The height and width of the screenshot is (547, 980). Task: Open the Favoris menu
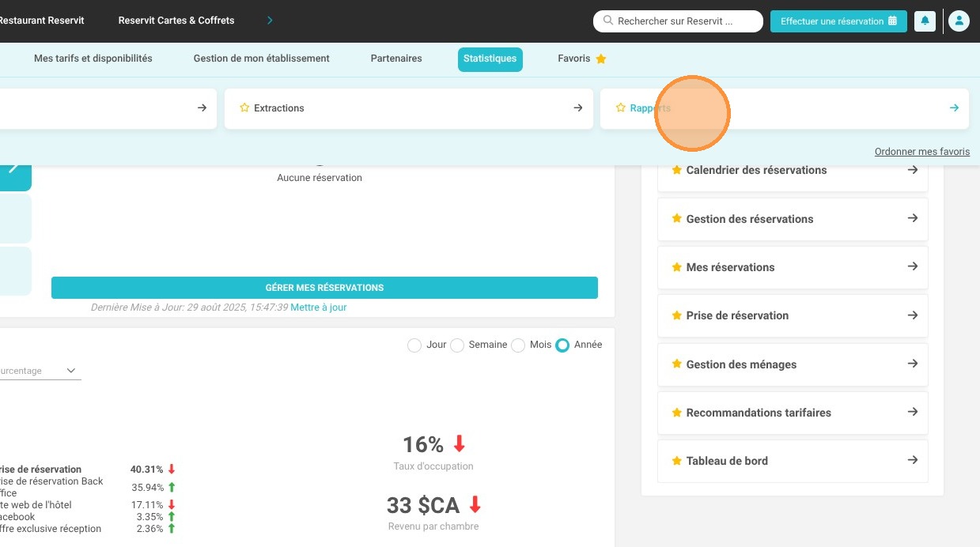point(581,58)
